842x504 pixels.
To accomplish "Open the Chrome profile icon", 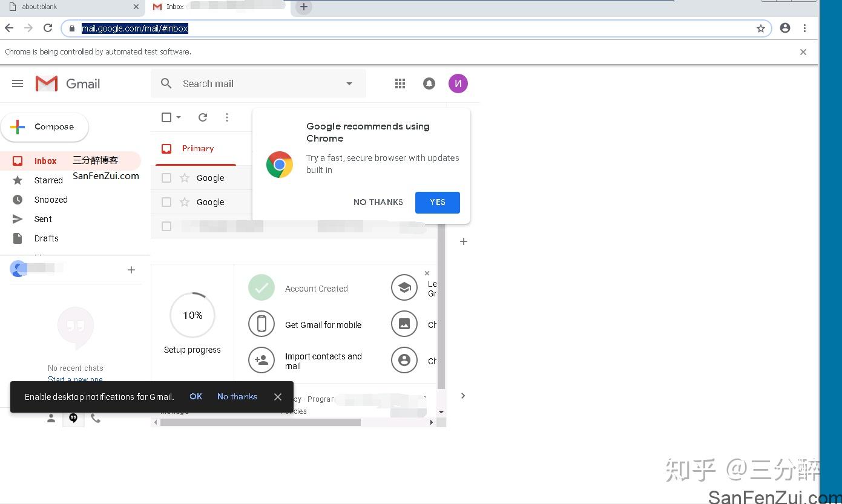I will click(x=785, y=28).
